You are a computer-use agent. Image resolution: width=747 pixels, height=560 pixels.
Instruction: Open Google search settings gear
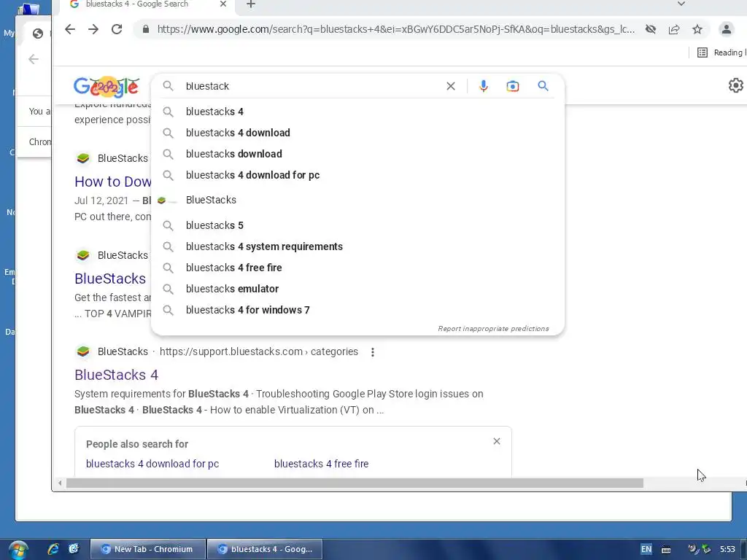[x=735, y=85]
